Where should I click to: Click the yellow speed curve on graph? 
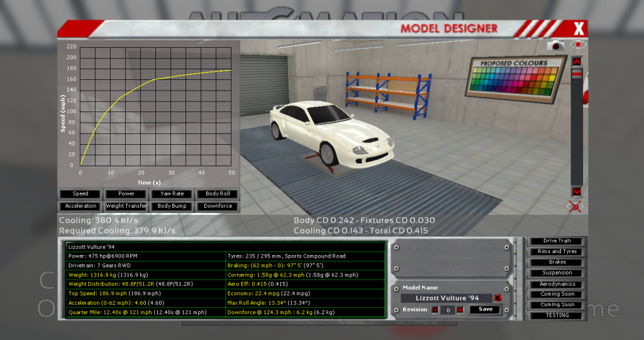click(153, 80)
